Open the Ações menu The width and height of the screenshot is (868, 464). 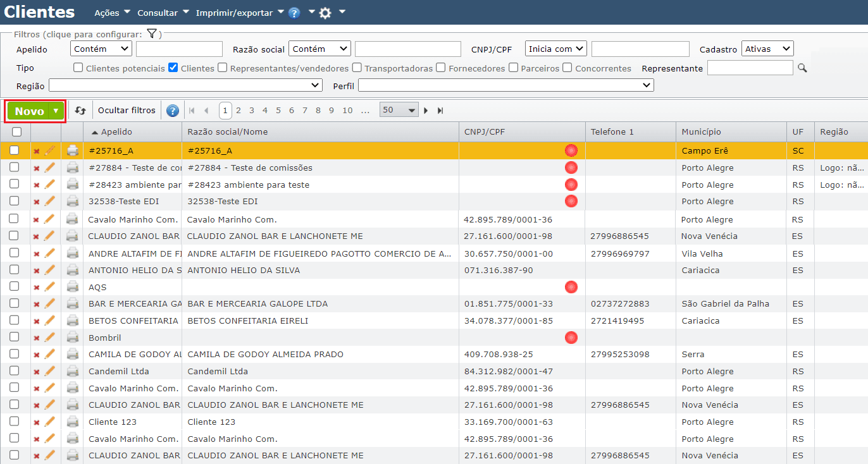(112, 13)
